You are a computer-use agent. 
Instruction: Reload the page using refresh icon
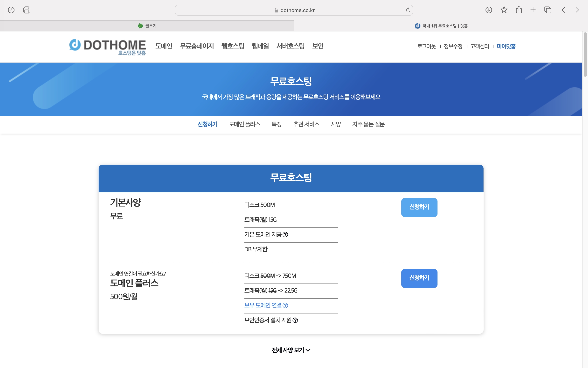click(408, 10)
